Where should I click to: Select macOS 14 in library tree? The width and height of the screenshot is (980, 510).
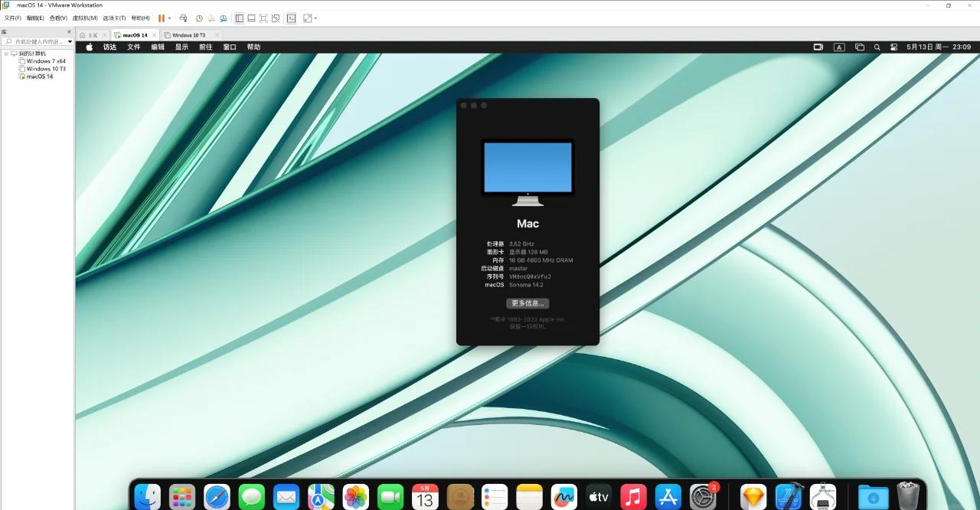coord(40,77)
